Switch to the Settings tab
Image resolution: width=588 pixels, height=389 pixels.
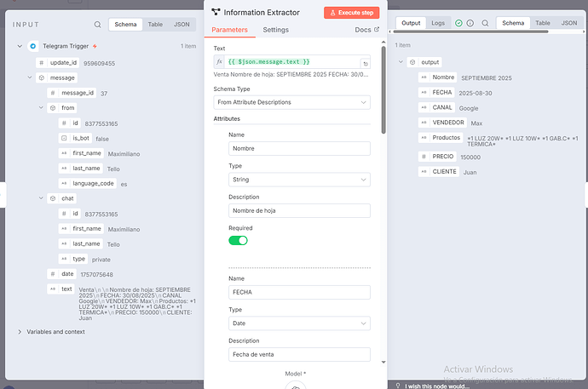tap(275, 30)
